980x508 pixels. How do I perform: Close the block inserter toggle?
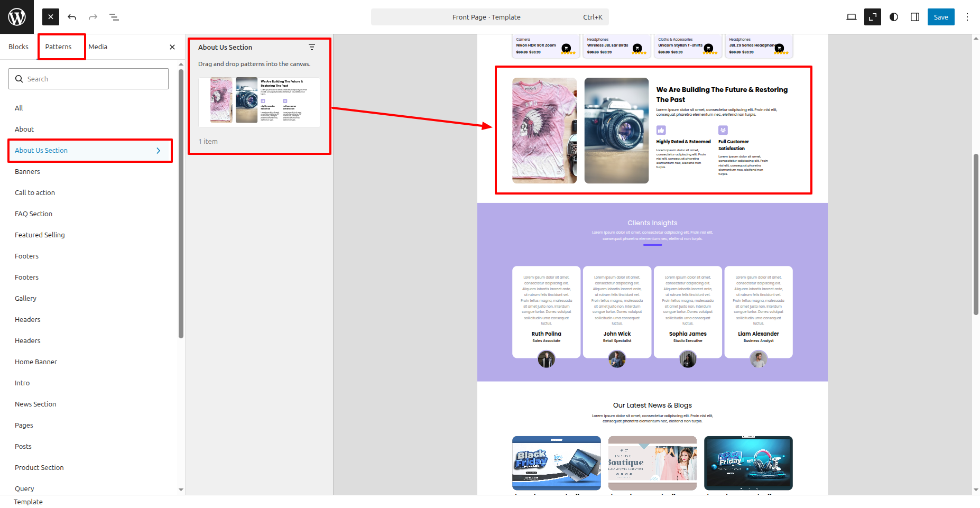[x=51, y=17]
